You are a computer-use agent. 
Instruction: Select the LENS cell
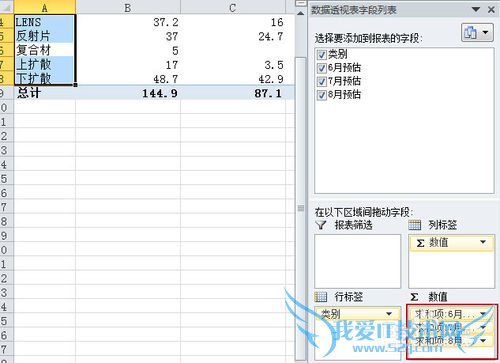click(x=45, y=22)
